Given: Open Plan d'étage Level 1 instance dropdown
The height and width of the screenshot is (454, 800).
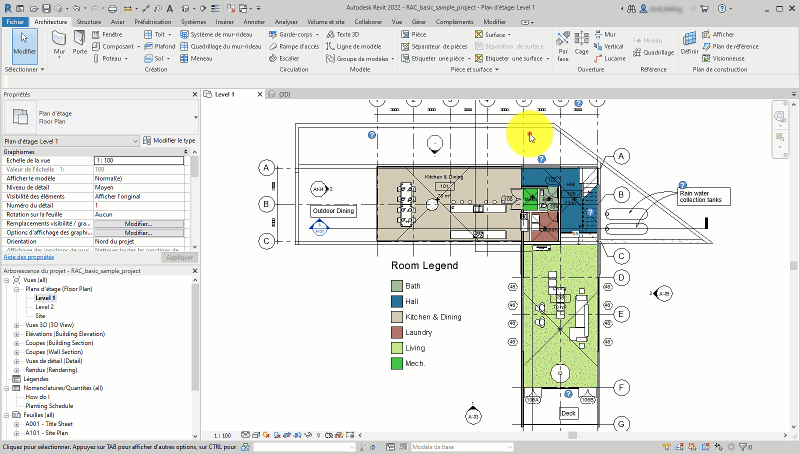Looking at the screenshot, I should coord(135,141).
